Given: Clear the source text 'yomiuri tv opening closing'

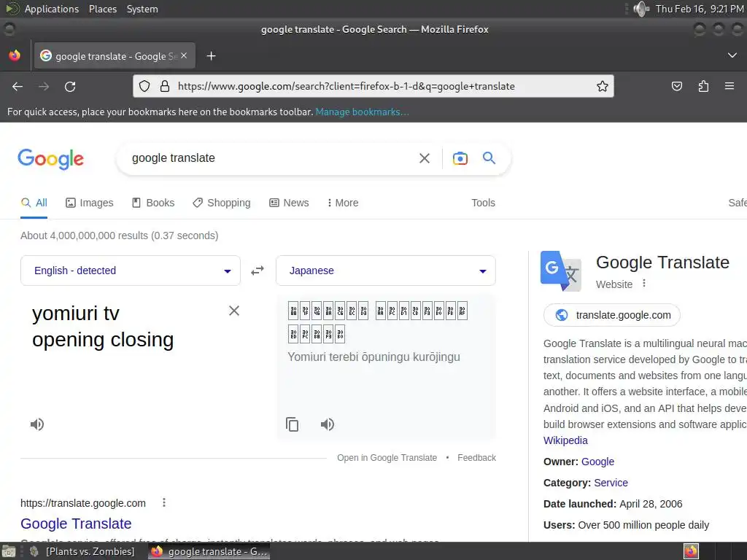Looking at the screenshot, I should click(x=234, y=311).
